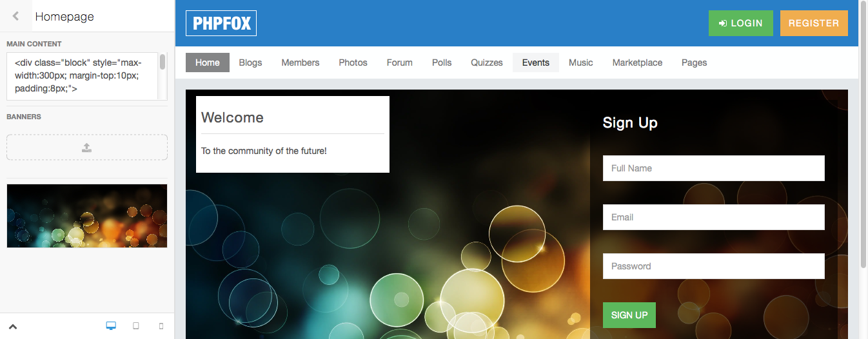Select the bokeh banner thumbnail

pos(87,216)
